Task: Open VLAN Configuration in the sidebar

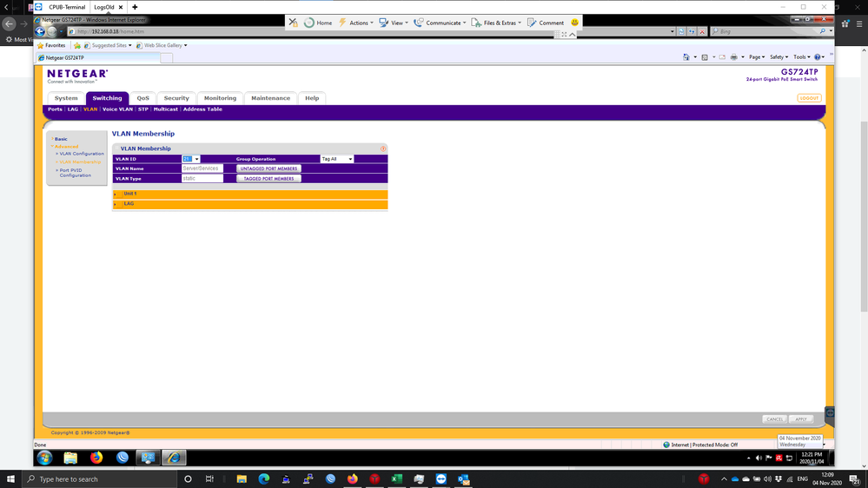Action: tap(82, 154)
